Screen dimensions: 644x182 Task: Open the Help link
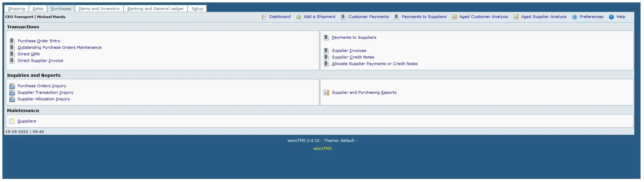(621, 17)
